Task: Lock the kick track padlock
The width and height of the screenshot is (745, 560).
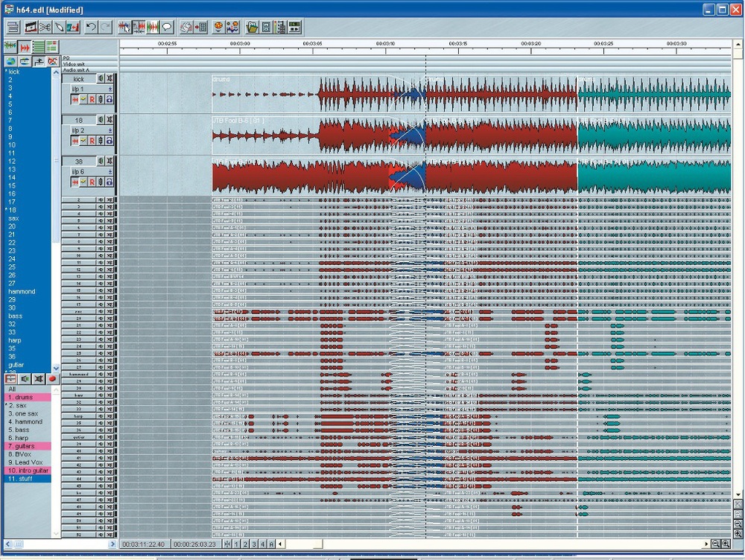Action: coord(110,99)
